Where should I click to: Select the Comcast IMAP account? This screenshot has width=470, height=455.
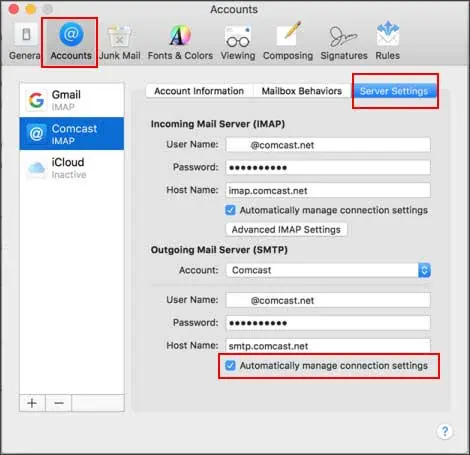point(72,134)
